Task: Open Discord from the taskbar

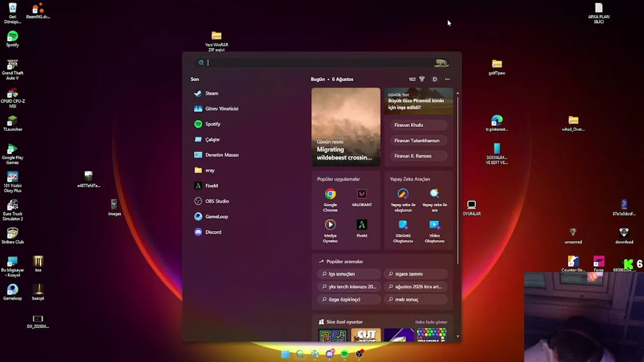Action: tap(330, 354)
